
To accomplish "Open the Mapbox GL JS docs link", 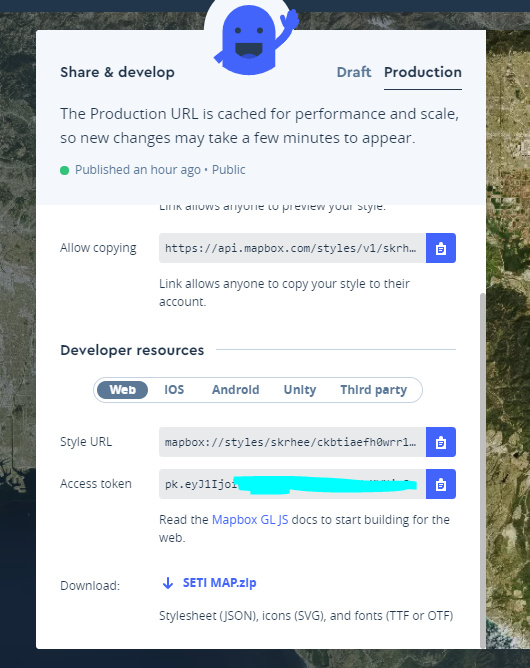I will tap(250, 520).
